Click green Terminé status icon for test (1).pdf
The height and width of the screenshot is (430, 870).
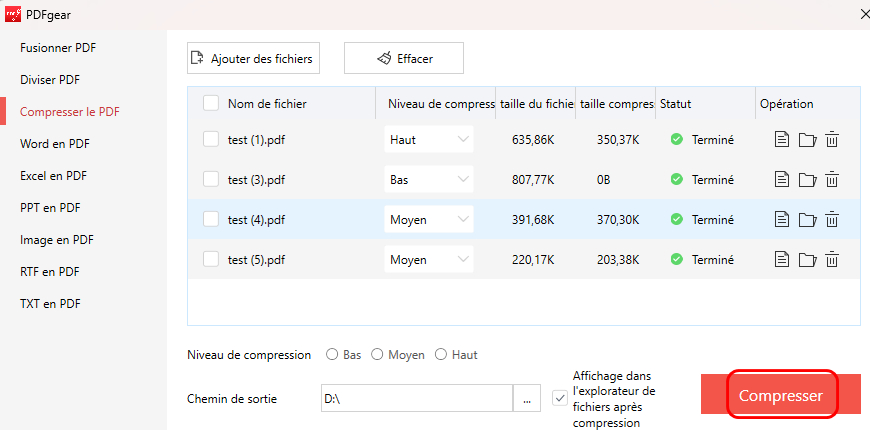click(676, 140)
